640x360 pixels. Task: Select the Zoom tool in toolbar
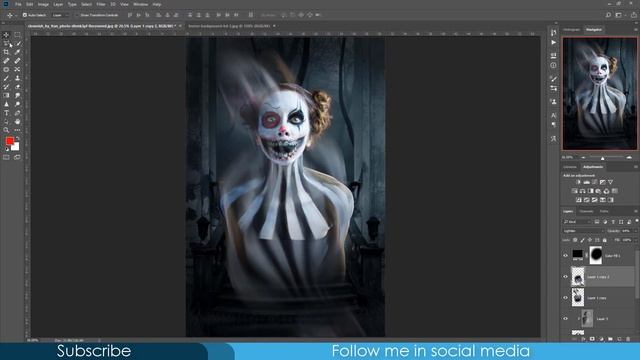tap(6, 130)
